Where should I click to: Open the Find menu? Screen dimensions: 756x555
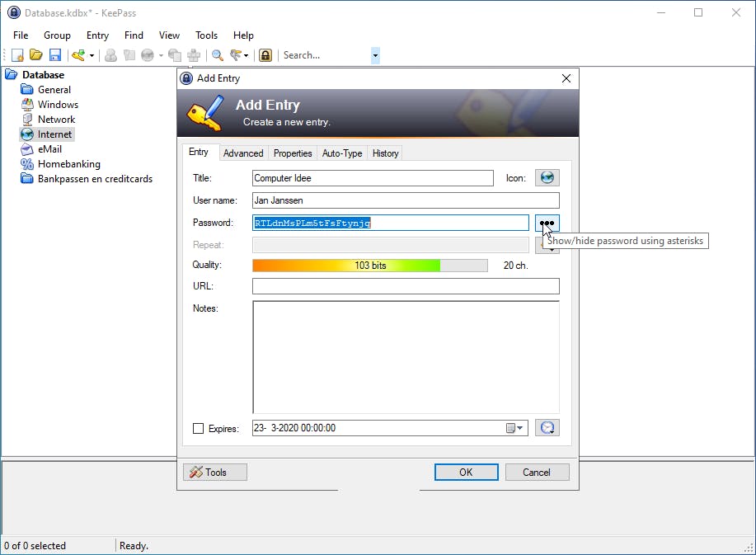point(134,35)
